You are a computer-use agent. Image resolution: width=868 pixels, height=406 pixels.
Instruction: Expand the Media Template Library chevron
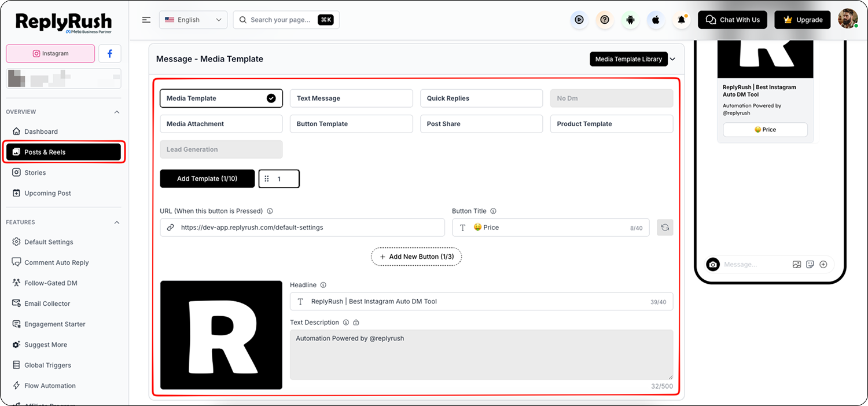coord(672,59)
